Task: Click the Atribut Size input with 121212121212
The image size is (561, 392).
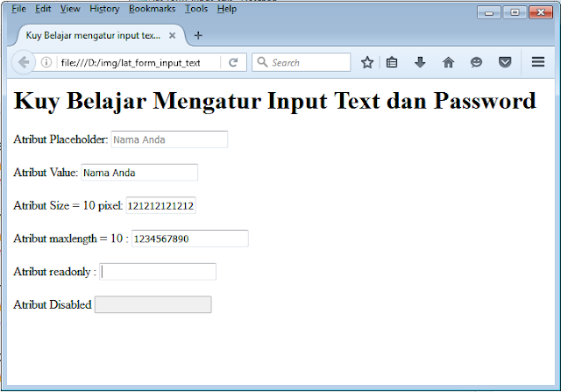Action: click(x=160, y=205)
